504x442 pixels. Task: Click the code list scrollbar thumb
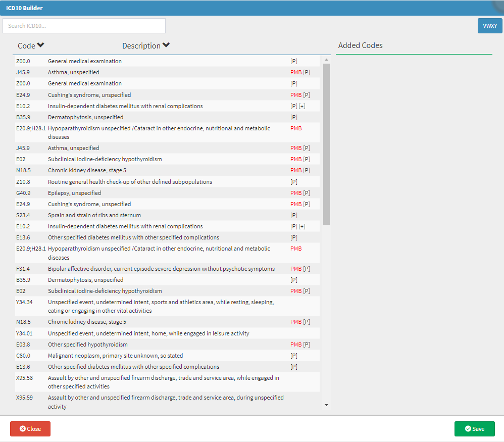pos(326,144)
